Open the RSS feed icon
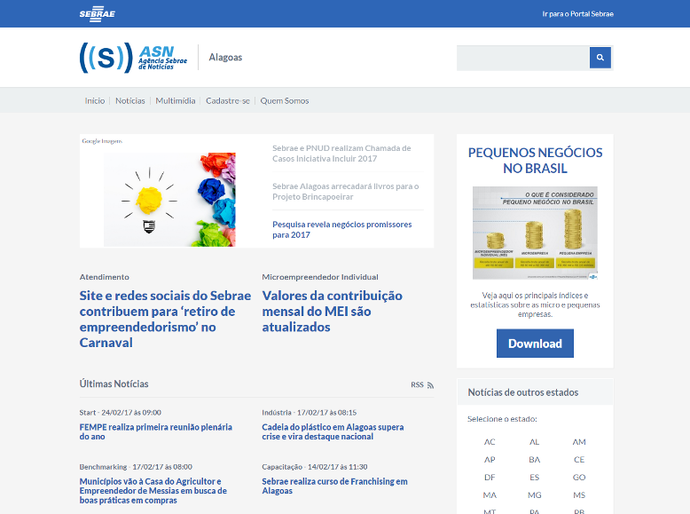The image size is (690, 514). point(430,385)
